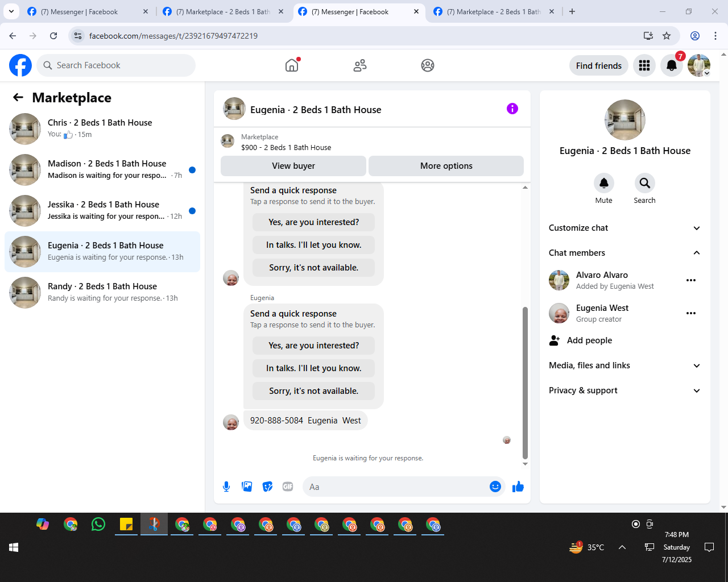
Task: Open the browser tab search dropdown
Action: (x=11, y=11)
